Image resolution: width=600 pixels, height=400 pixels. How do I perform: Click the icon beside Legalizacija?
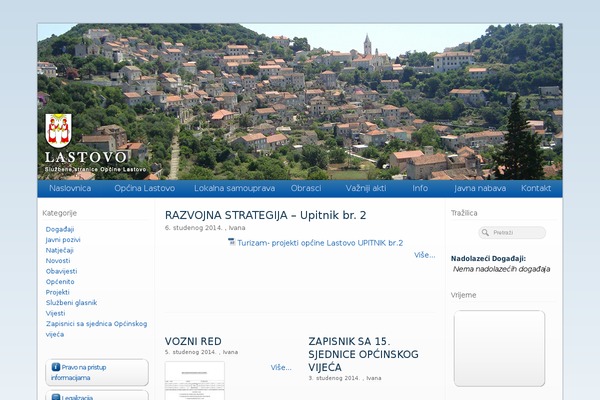pyautogui.click(x=55, y=397)
